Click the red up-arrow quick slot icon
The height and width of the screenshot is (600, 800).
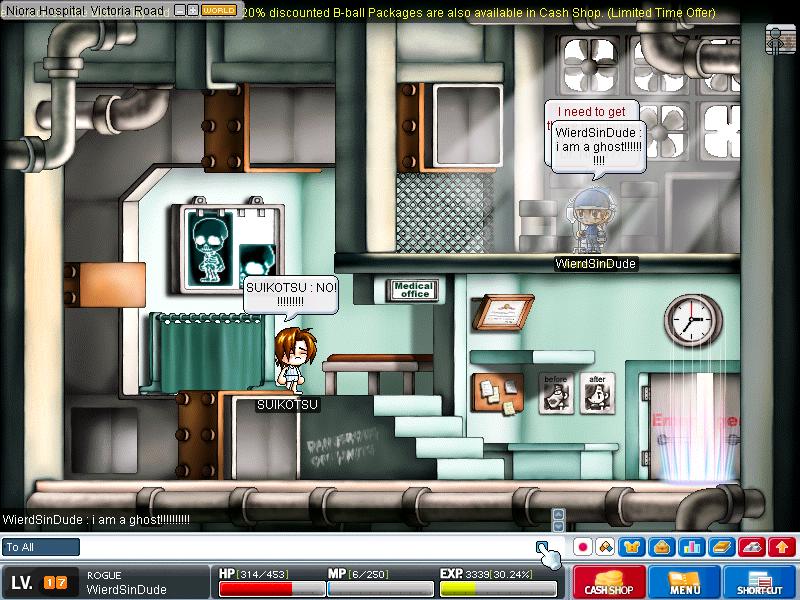(782, 547)
